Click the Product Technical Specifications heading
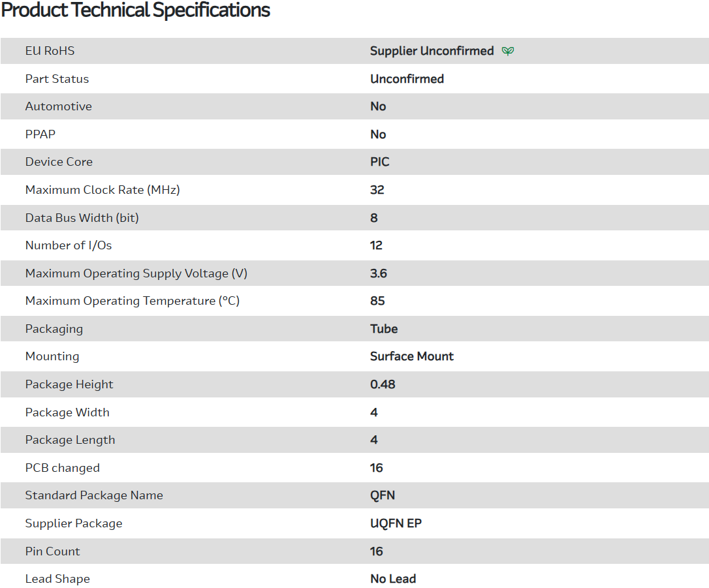709x588 pixels. [x=136, y=10]
